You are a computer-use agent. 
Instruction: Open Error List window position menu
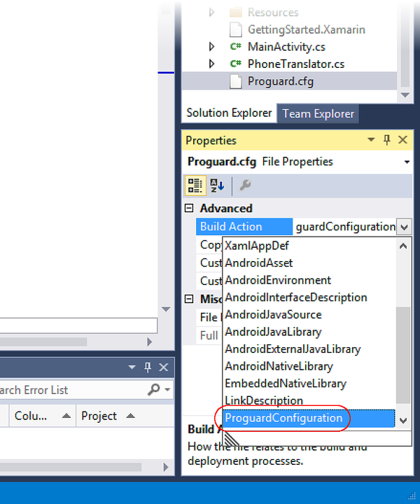pyautogui.click(x=132, y=367)
